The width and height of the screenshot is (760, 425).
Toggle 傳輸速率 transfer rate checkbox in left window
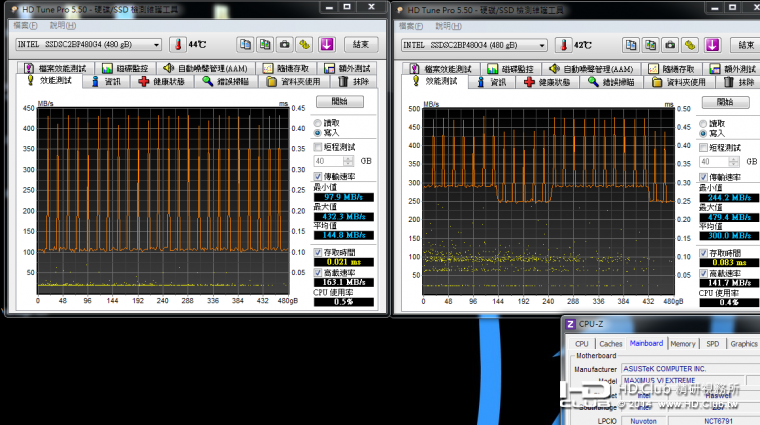click(317, 176)
